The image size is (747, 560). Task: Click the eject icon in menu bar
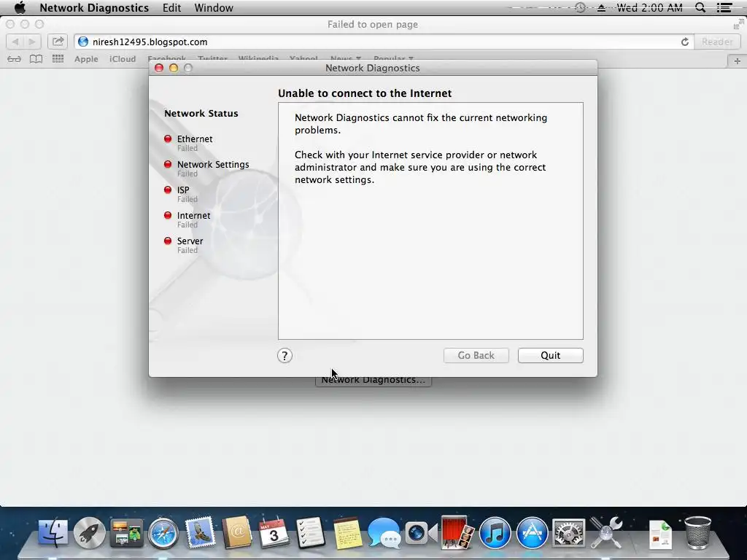coord(601,8)
